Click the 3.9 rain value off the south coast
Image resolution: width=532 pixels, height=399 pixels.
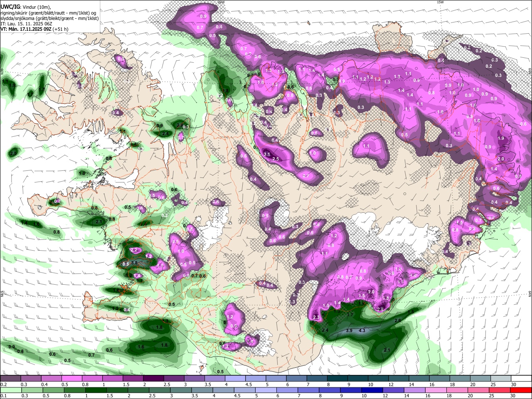tap(349, 330)
